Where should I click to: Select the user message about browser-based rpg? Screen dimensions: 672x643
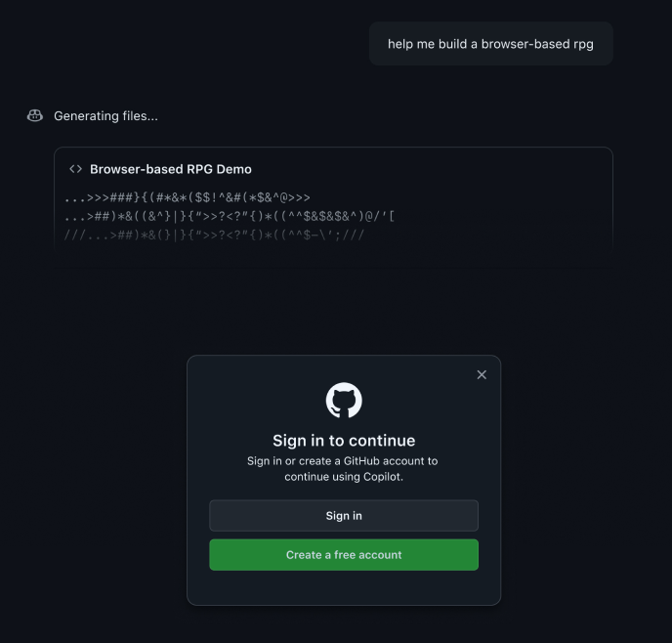[x=490, y=44]
